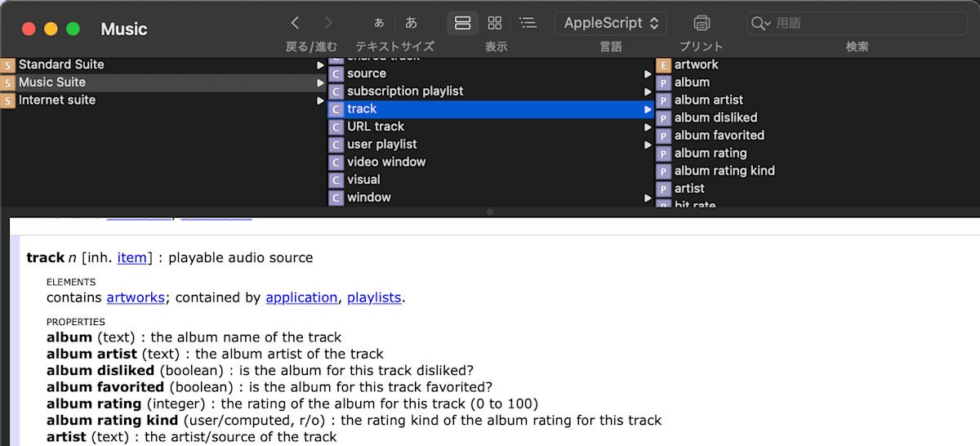Image resolution: width=980 pixels, height=446 pixels.
Task: Select album disliked in the browser column
Action: (x=817, y=118)
